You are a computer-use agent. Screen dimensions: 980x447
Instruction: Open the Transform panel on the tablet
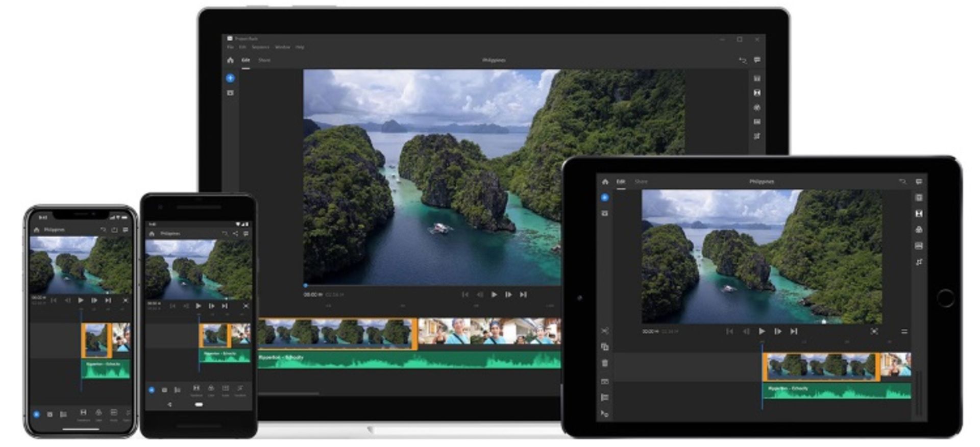pos(919,262)
